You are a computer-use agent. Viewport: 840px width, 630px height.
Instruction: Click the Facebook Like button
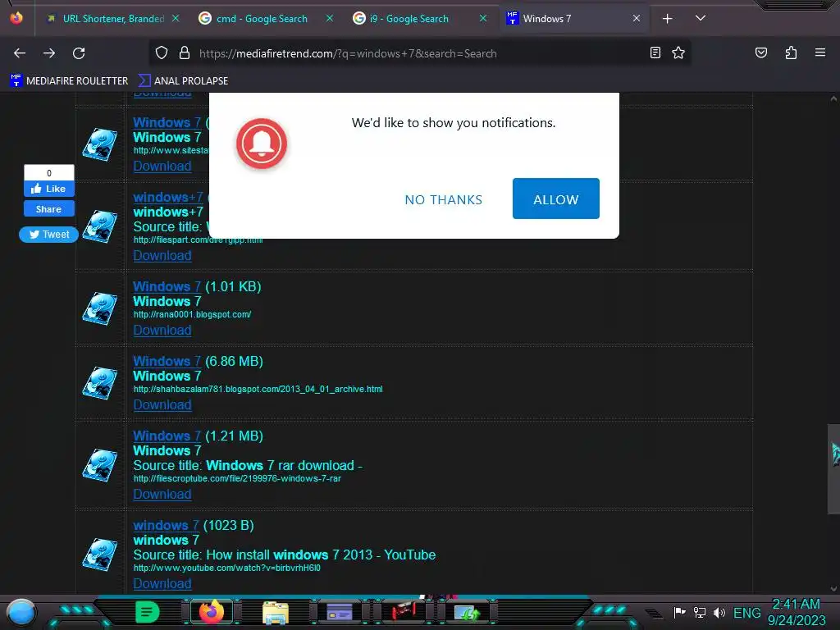pyautogui.click(x=48, y=189)
